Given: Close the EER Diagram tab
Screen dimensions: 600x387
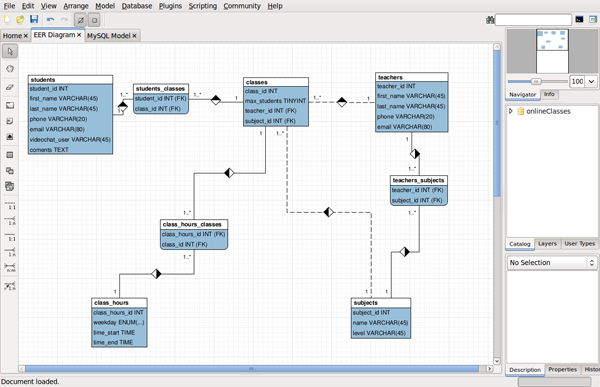Looking at the screenshot, I should click(x=79, y=35).
